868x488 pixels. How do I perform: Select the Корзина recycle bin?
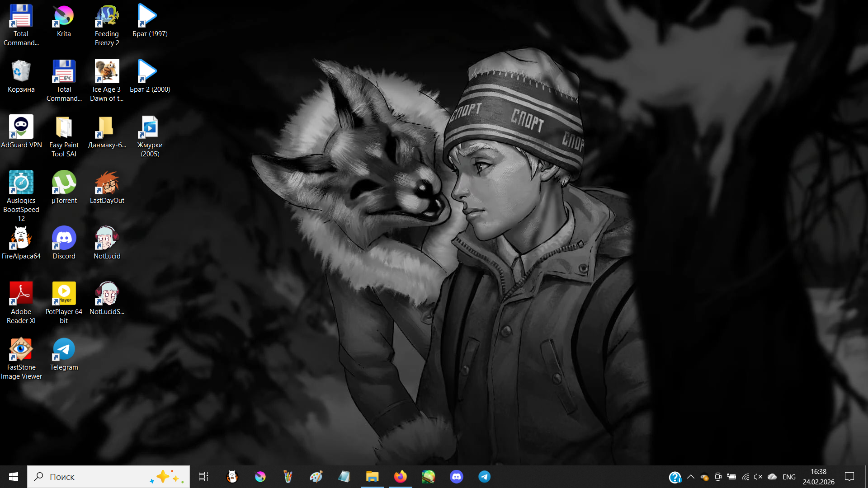point(21,71)
